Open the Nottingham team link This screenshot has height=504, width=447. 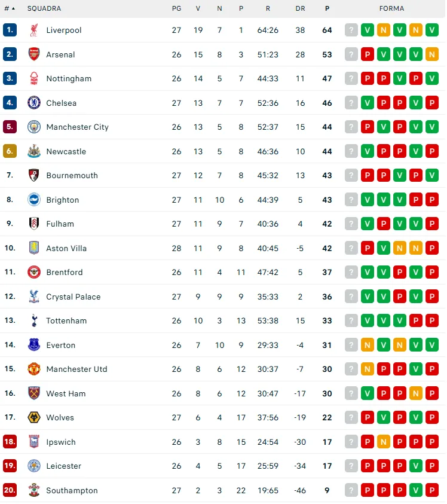(x=69, y=79)
